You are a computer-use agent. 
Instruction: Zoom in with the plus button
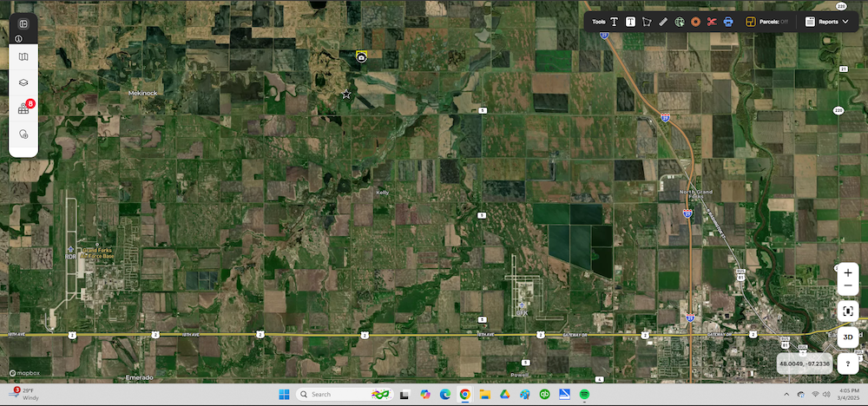point(848,272)
